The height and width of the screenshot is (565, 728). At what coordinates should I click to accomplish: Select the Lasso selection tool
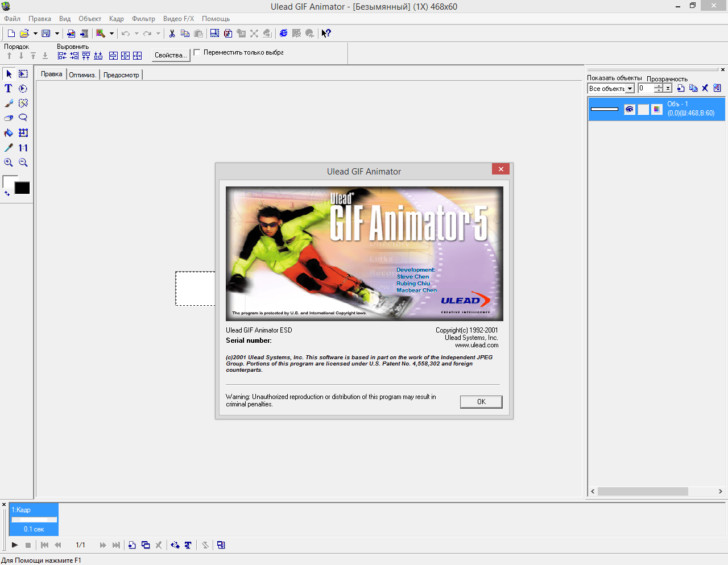(23, 118)
